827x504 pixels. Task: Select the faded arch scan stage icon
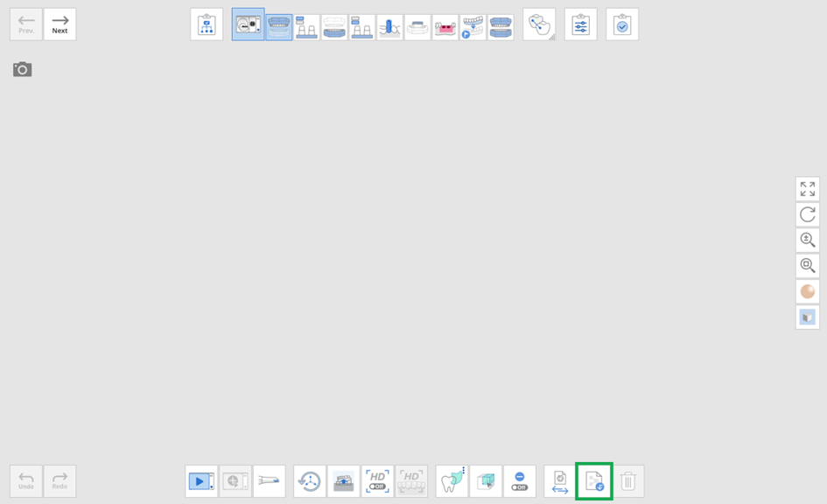pos(417,27)
